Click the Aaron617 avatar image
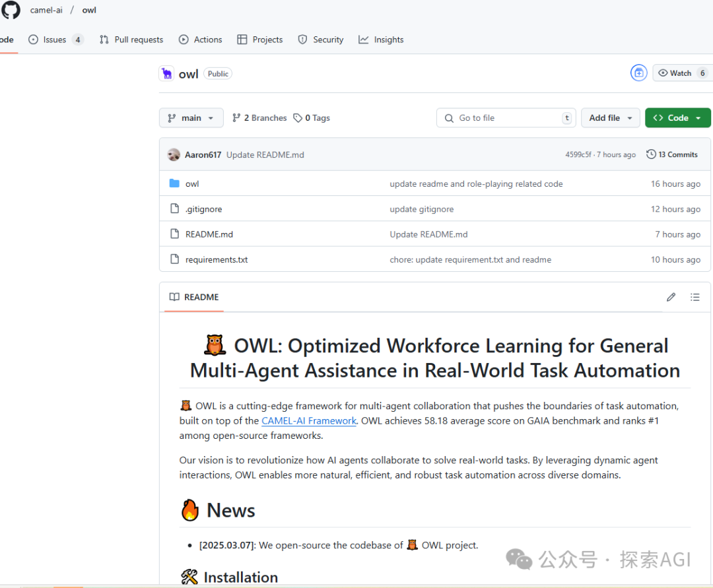The width and height of the screenshot is (713, 588). [174, 154]
